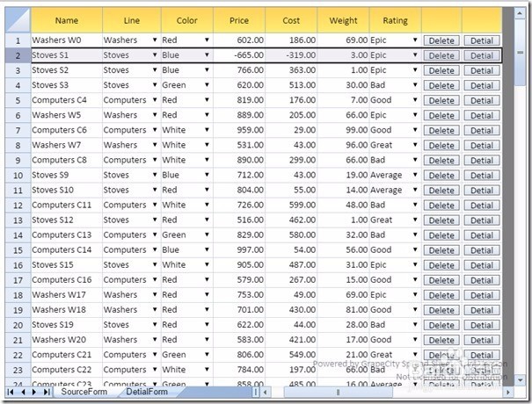Viewport: 532px width, 404px height.
Task: Open Line dropdown for Washers W20
Action: pyautogui.click(x=155, y=340)
